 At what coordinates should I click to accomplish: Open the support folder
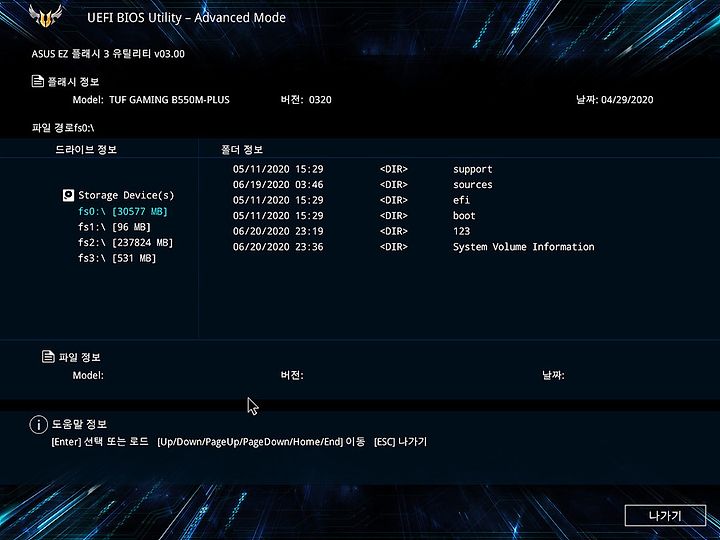pos(472,169)
